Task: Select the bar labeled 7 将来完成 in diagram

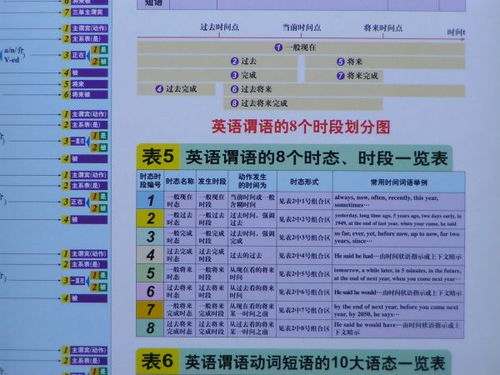Action: tap(344, 76)
